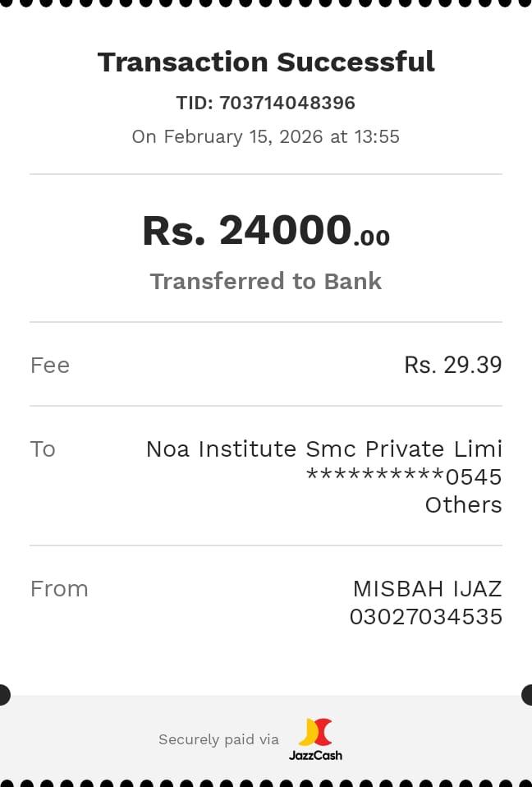Click the Transferred to Bank label
Screen dimensions: 532x787
[x=266, y=281]
